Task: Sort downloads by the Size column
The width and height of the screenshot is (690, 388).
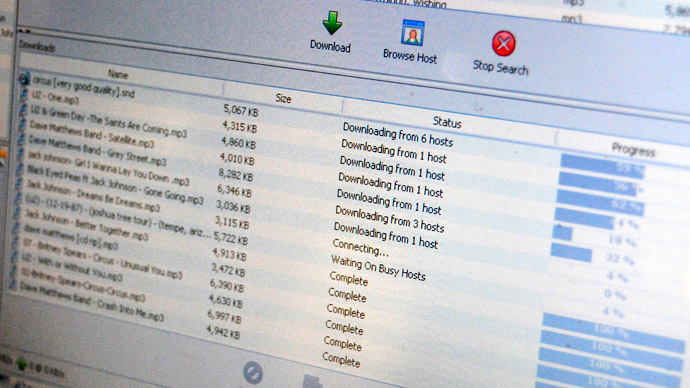Action: click(x=283, y=99)
